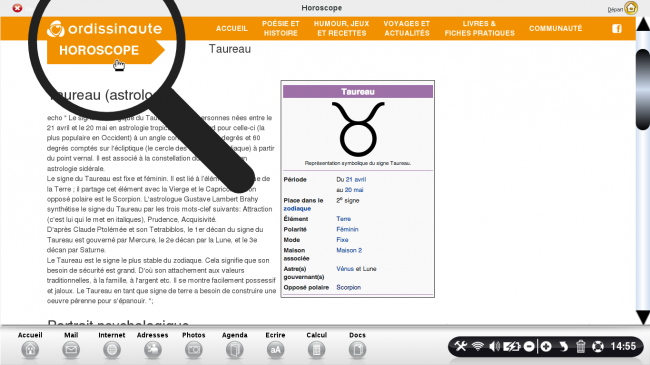Viewport: 650px width, 365px height.
Task: Open the help lifebuoy icon
Action: tap(598, 346)
